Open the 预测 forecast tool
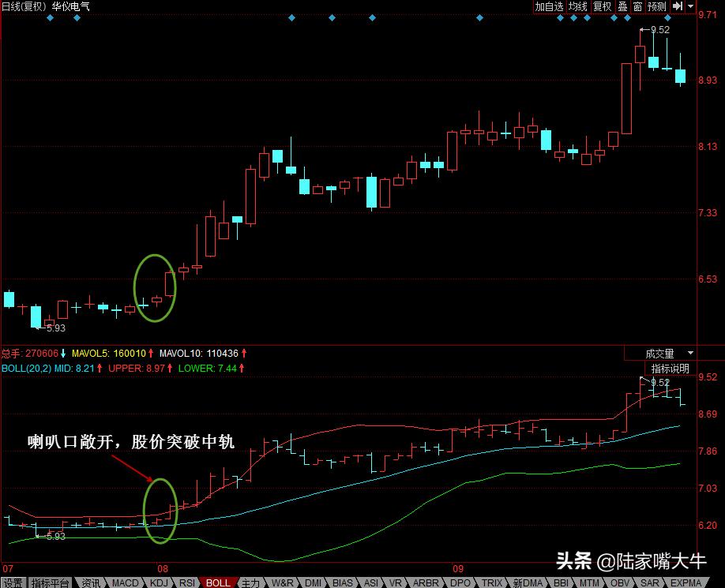Viewport: 725px width, 588px height. (x=657, y=6)
